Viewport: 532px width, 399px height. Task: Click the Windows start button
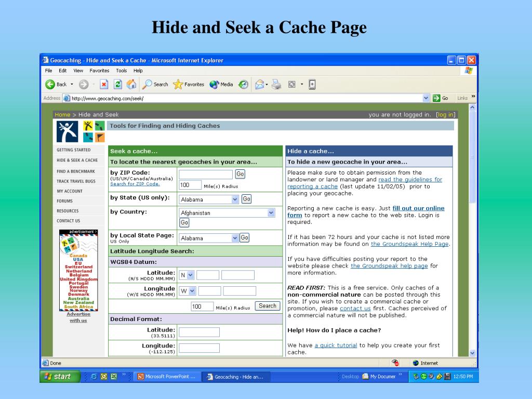(x=60, y=376)
